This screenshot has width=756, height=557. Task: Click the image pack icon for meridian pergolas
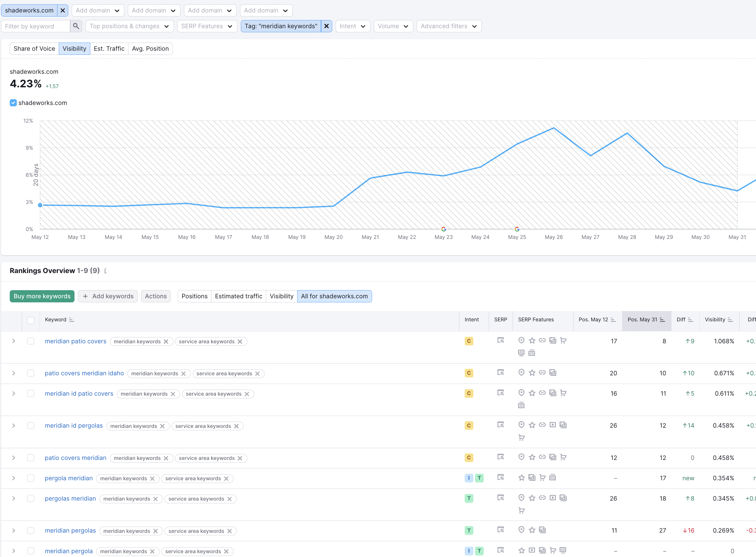tap(542, 530)
